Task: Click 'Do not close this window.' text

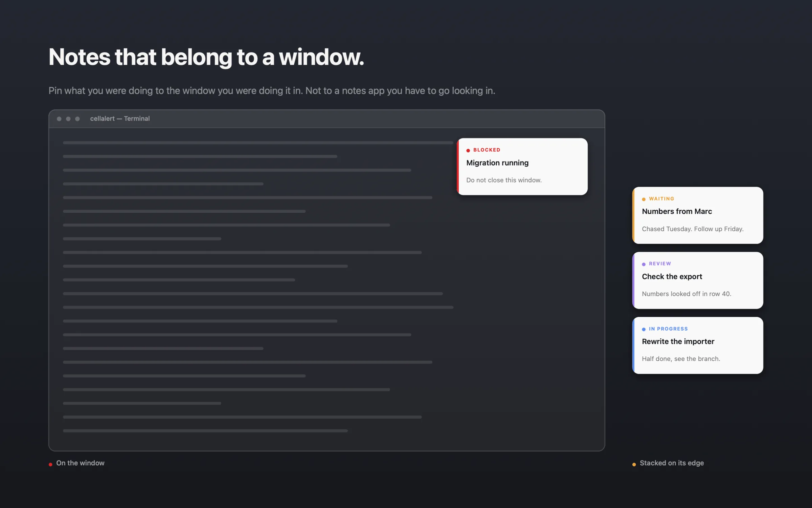Action: (504, 180)
